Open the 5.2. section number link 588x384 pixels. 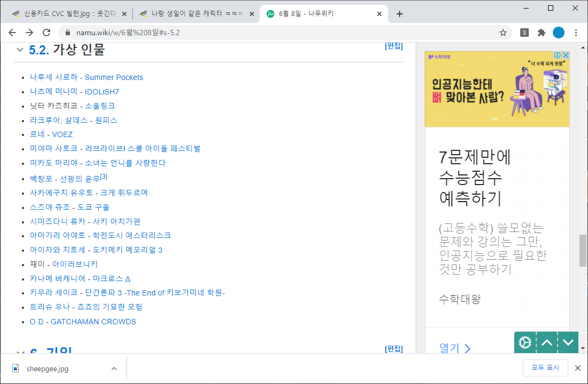coord(39,50)
